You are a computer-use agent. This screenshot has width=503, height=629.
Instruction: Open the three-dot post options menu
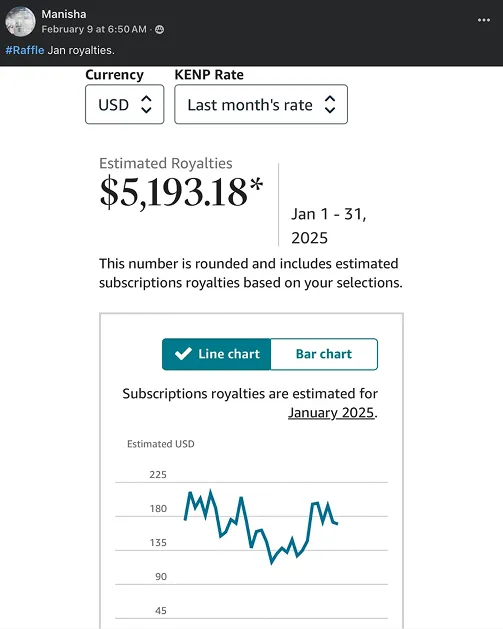click(x=484, y=20)
